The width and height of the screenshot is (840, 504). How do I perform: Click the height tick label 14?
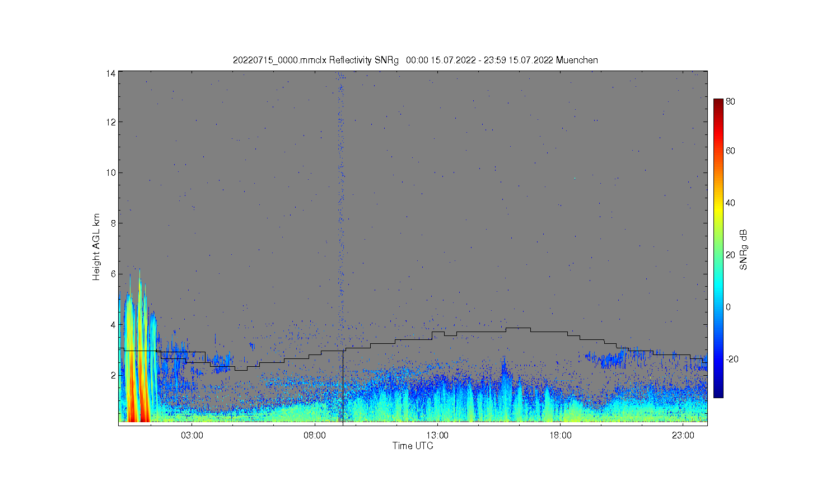click(x=111, y=73)
